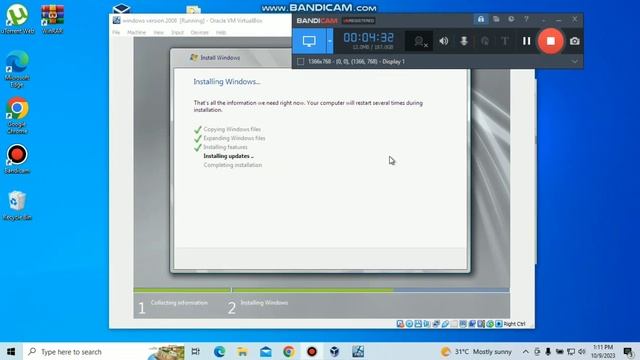The image size is (640, 360).
Task: Toggle the webcam overlay icon in Bandicam
Action: tap(420, 41)
